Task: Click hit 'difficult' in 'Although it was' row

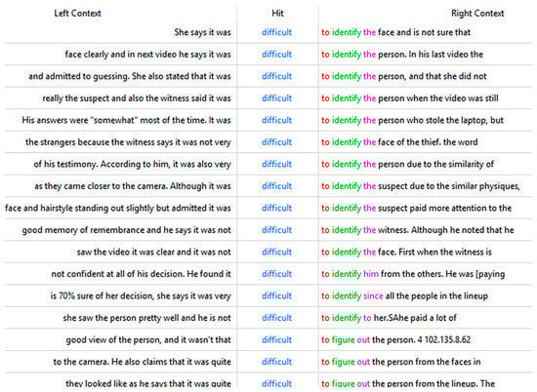Action: click(x=276, y=186)
